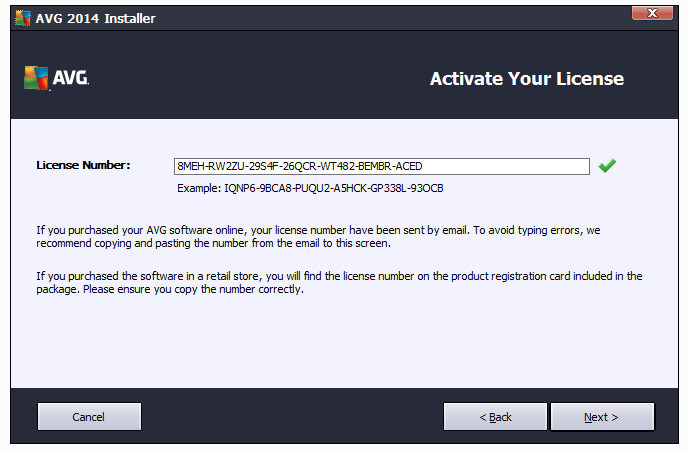Viewport: 688px width, 451px height.
Task: Click the example license key text
Action: [x=310, y=188]
